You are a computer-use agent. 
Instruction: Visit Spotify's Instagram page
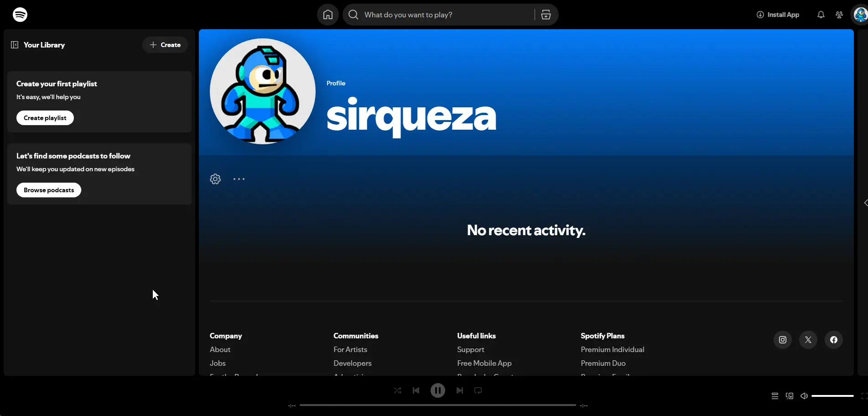click(783, 340)
